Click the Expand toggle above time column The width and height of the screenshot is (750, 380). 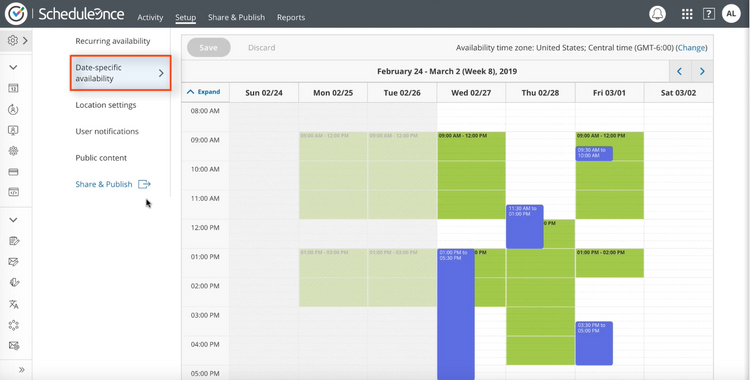click(204, 92)
